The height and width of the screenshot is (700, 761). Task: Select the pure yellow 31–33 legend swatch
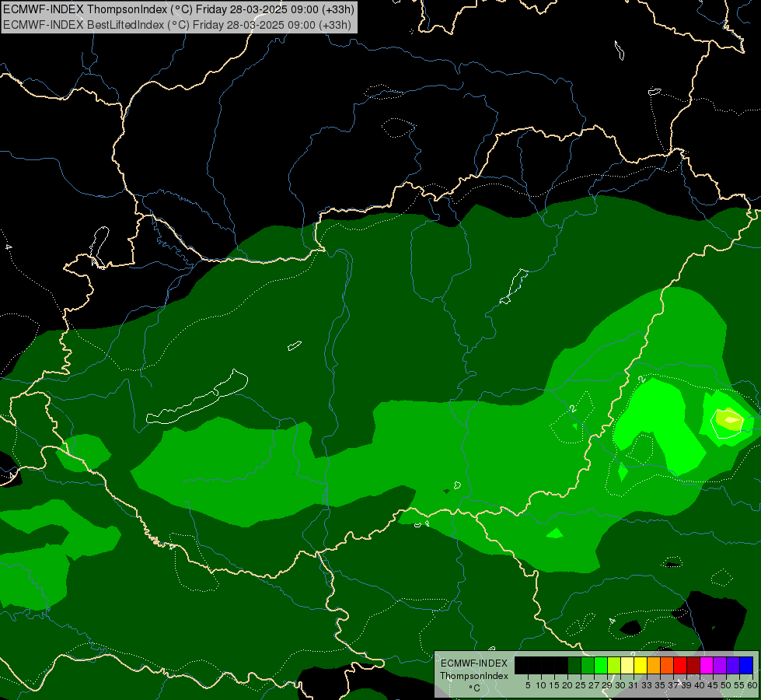[x=641, y=665]
